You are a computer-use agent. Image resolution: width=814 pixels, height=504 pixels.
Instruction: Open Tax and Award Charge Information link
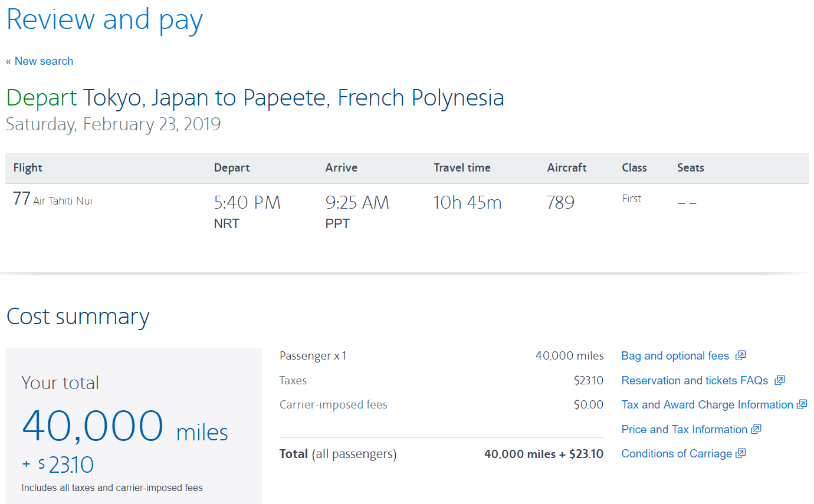click(x=707, y=405)
